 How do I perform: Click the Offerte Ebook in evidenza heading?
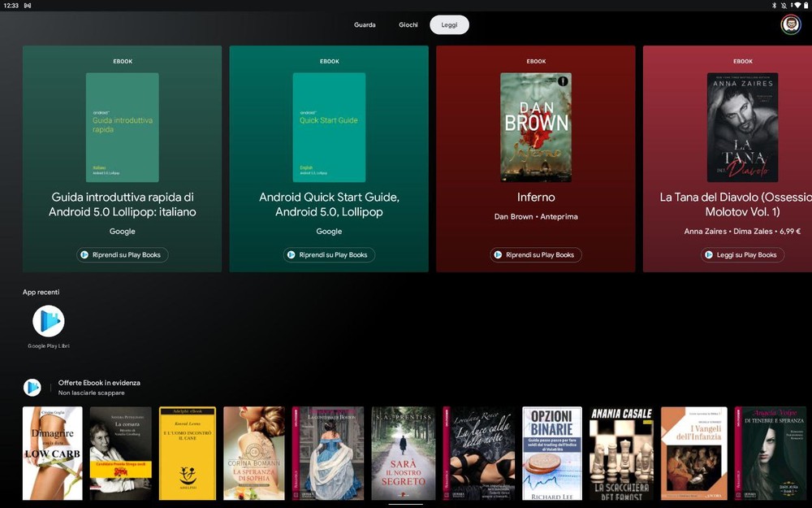coord(99,383)
